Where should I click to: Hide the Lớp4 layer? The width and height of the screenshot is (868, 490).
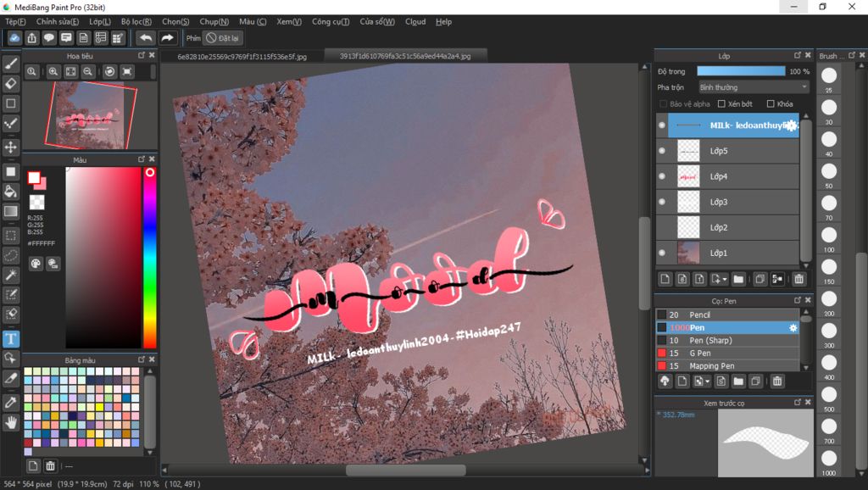pos(661,176)
